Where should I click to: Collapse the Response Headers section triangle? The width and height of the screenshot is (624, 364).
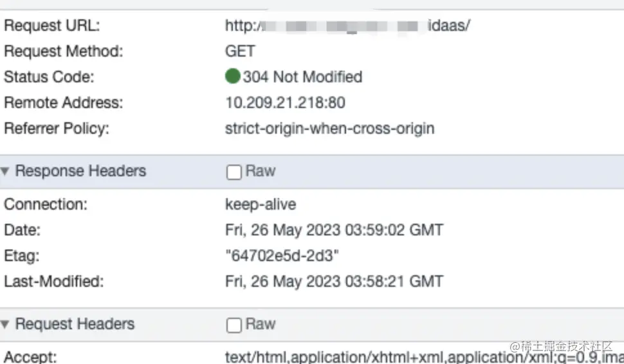click(x=5, y=172)
